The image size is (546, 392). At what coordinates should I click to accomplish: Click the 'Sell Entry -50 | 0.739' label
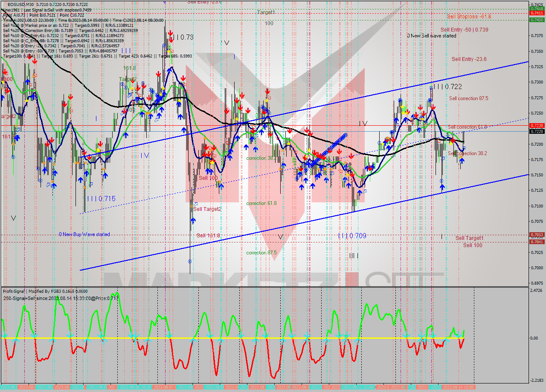point(465,30)
